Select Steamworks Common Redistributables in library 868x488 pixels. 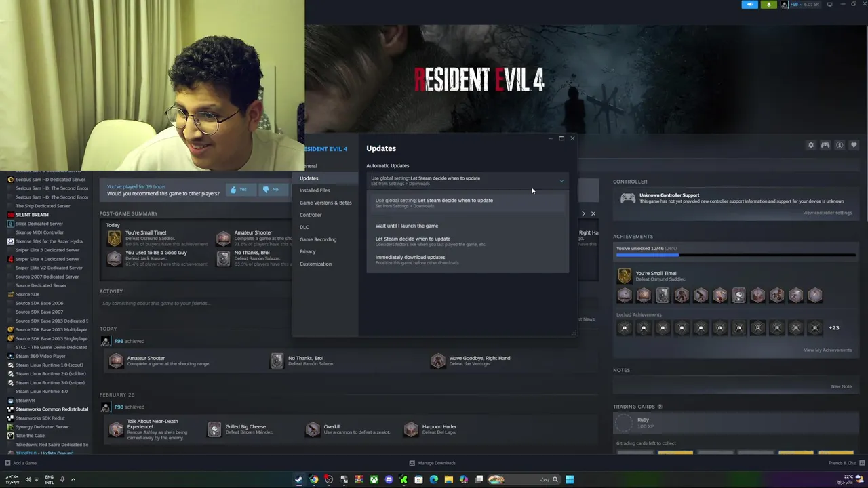tap(52, 409)
